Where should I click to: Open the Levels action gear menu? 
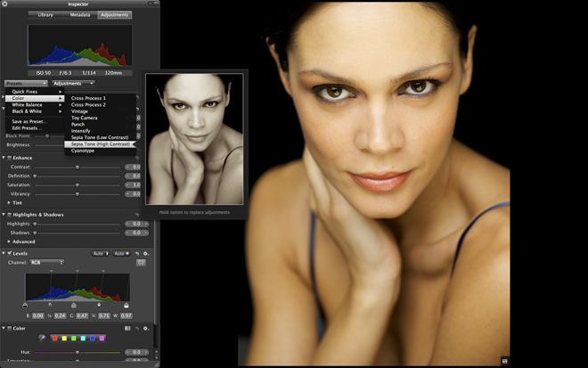[146, 254]
